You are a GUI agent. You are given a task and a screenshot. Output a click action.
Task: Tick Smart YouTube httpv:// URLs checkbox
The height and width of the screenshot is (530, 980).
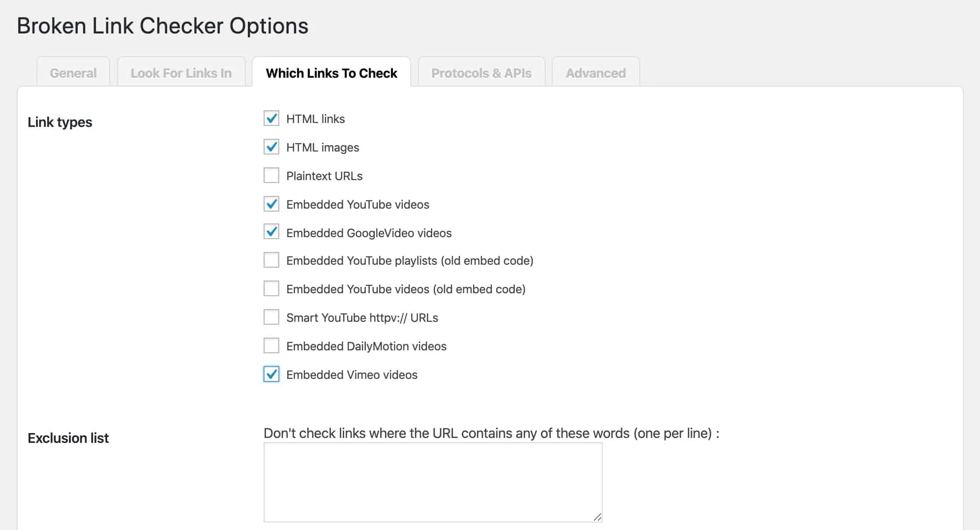[271, 317]
